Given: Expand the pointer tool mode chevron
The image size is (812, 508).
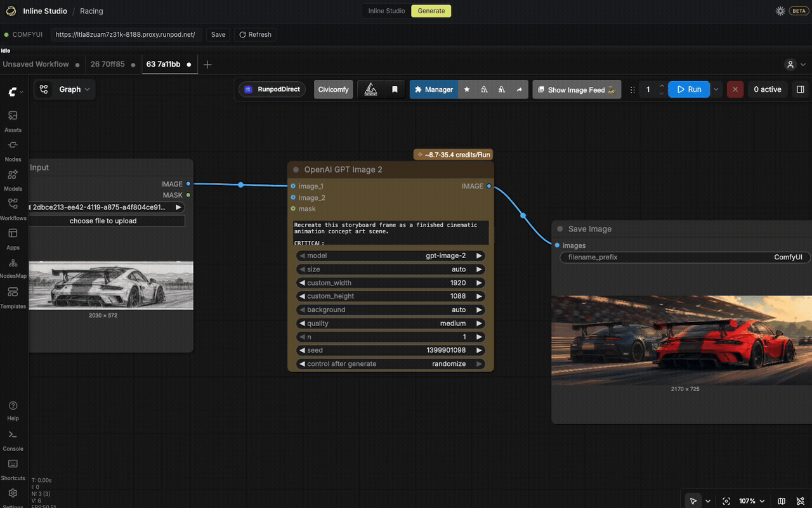Looking at the screenshot, I should coord(708,501).
